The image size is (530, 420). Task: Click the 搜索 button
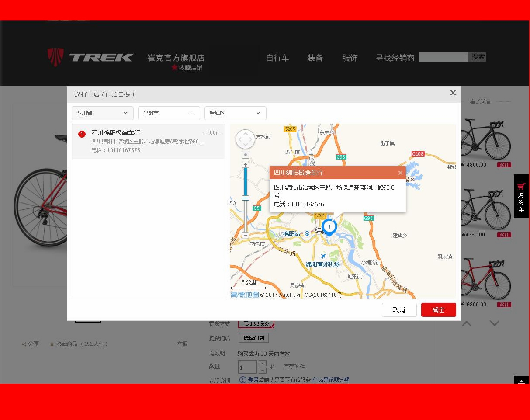click(x=478, y=57)
